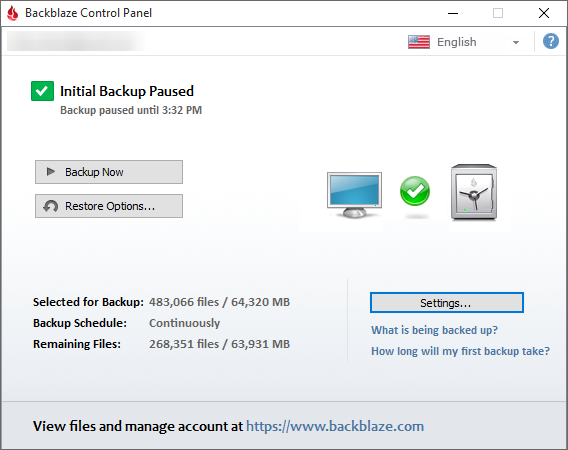The width and height of the screenshot is (568, 450).
Task: Open the blue help question mark
Action: (550, 41)
